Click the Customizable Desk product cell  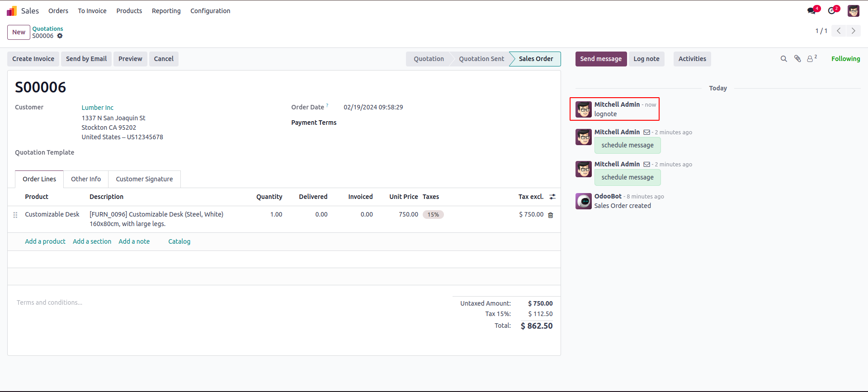(52, 214)
